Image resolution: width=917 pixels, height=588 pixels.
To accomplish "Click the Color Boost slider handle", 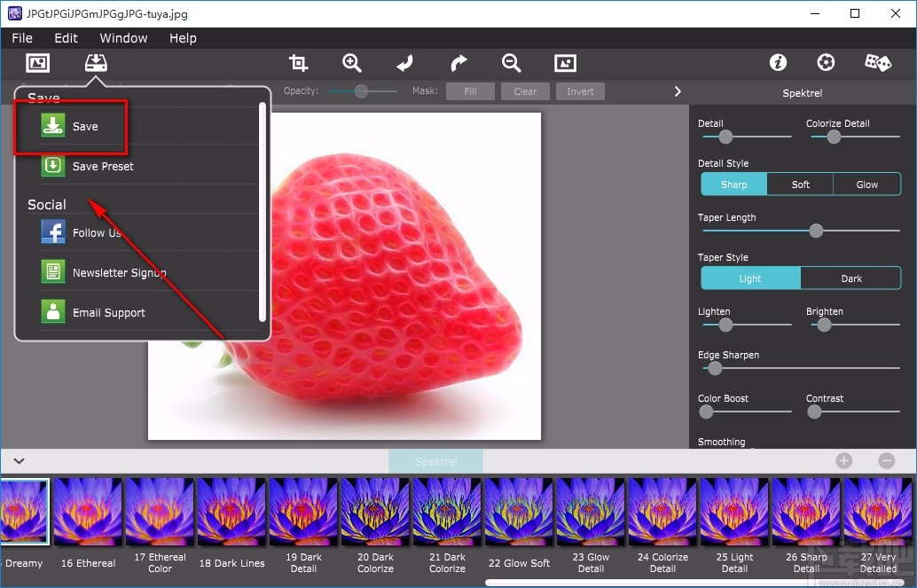I will (706, 412).
